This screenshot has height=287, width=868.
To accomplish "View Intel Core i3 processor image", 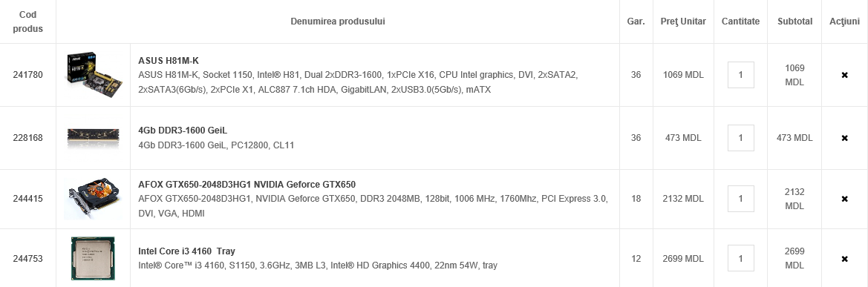I will click(x=93, y=258).
